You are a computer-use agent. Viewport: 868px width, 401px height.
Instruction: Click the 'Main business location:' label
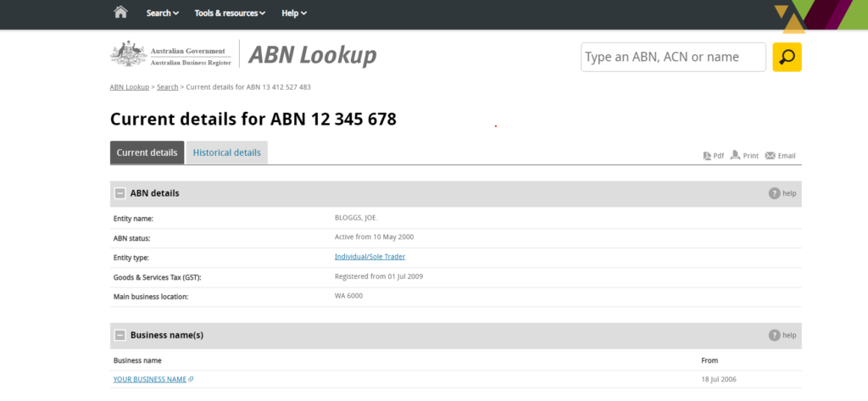[x=151, y=297]
